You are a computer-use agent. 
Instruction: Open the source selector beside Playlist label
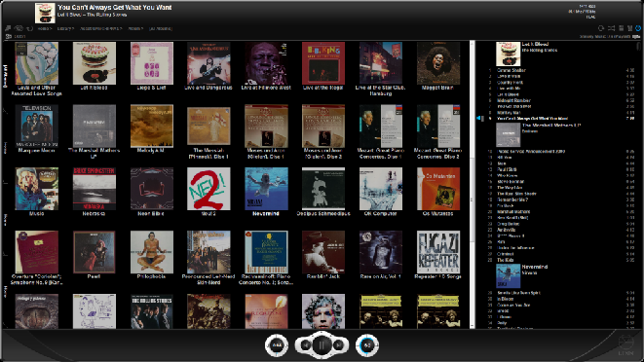pyautogui.click(x=636, y=37)
